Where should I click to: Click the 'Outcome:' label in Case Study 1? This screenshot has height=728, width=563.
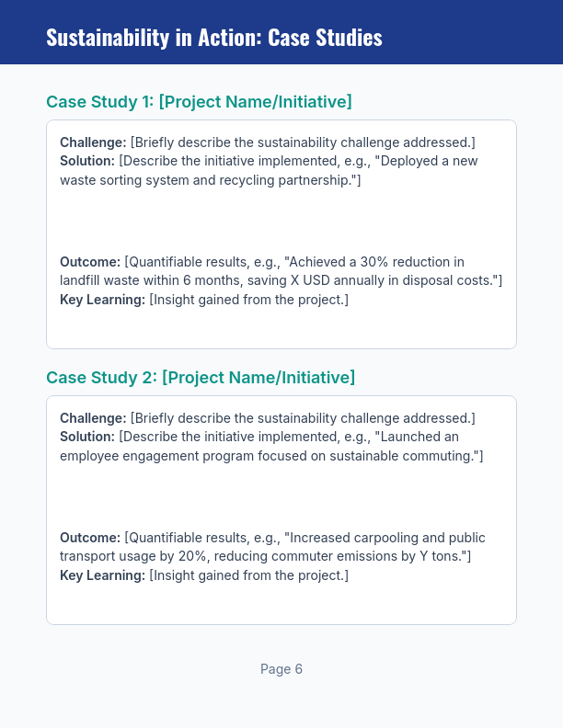(x=90, y=262)
